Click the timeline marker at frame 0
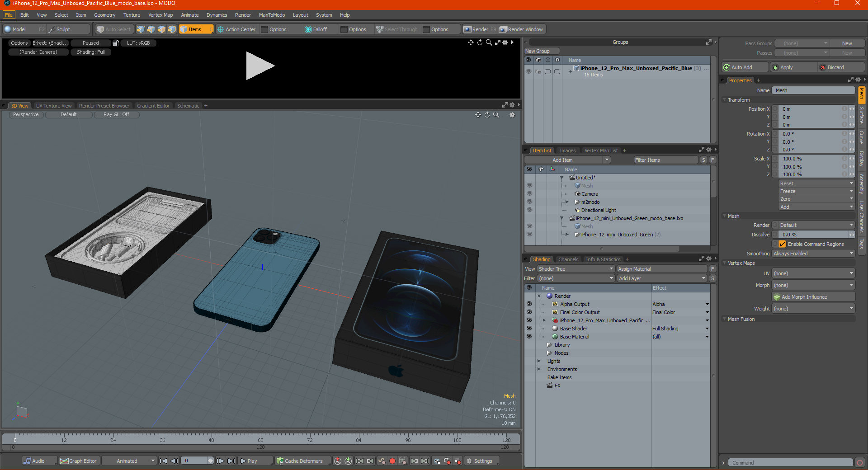The image size is (868, 470). click(x=15, y=439)
